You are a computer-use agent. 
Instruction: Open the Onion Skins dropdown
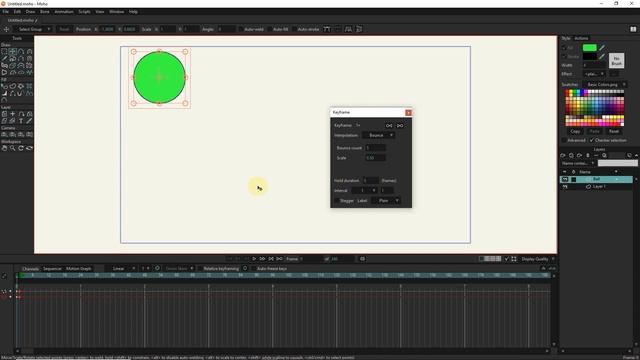(x=179, y=269)
